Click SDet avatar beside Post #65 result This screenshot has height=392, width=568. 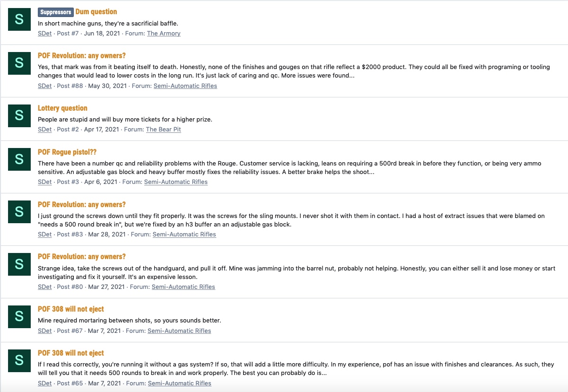coord(19,360)
